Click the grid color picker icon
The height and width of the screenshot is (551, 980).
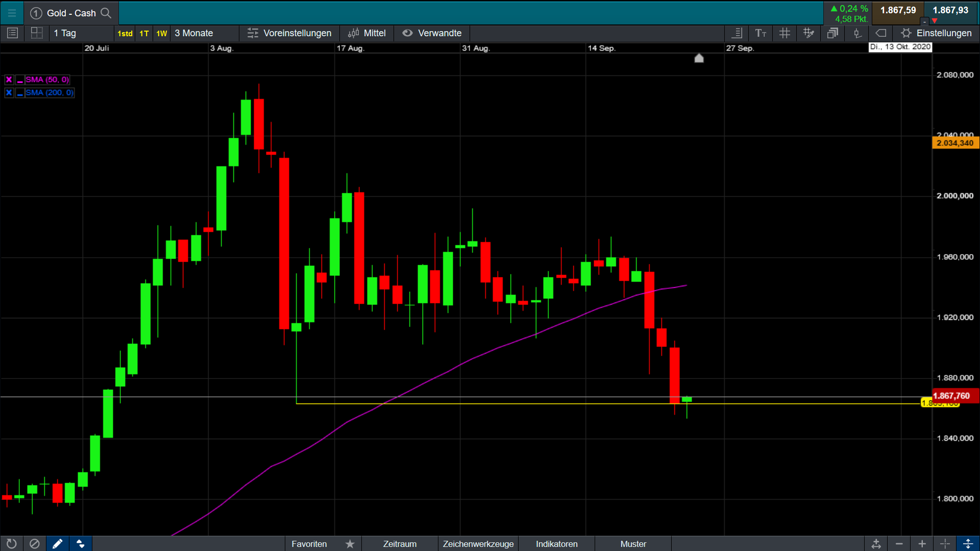pyautogui.click(x=808, y=33)
